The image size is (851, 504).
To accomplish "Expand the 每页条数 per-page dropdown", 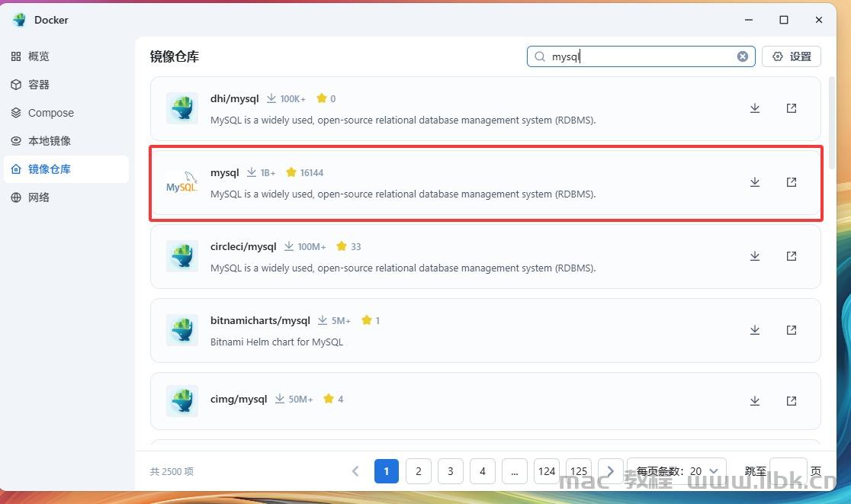I will pyautogui.click(x=677, y=471).
